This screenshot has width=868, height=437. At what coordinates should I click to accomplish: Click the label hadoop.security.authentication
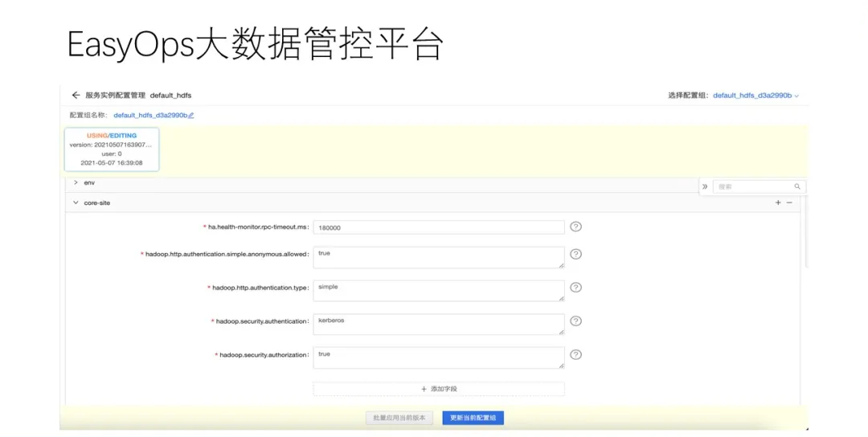pyautogui.click(x=262, y=321)
